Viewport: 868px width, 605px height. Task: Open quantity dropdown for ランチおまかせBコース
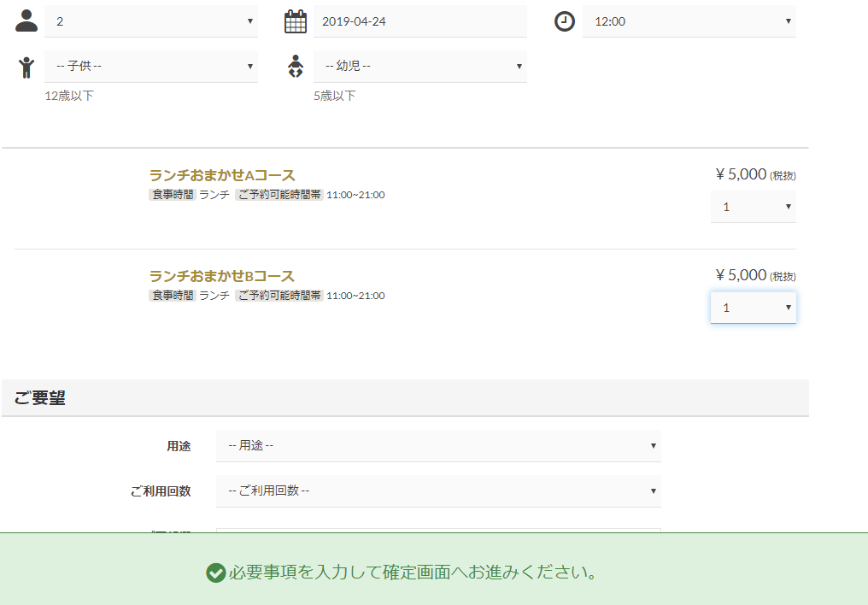[754, 308]
